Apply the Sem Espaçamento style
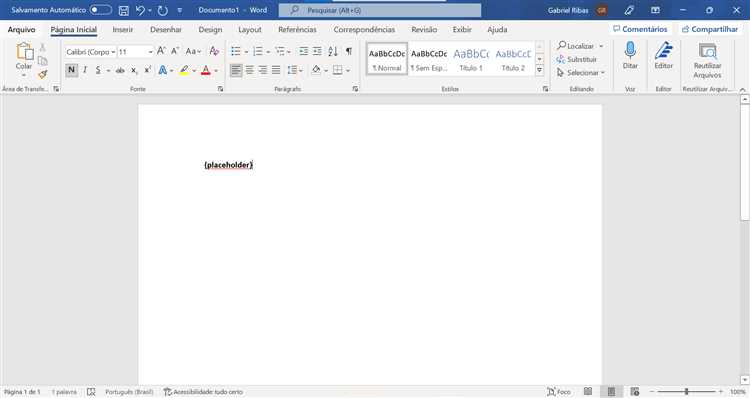 pos(429,59)
